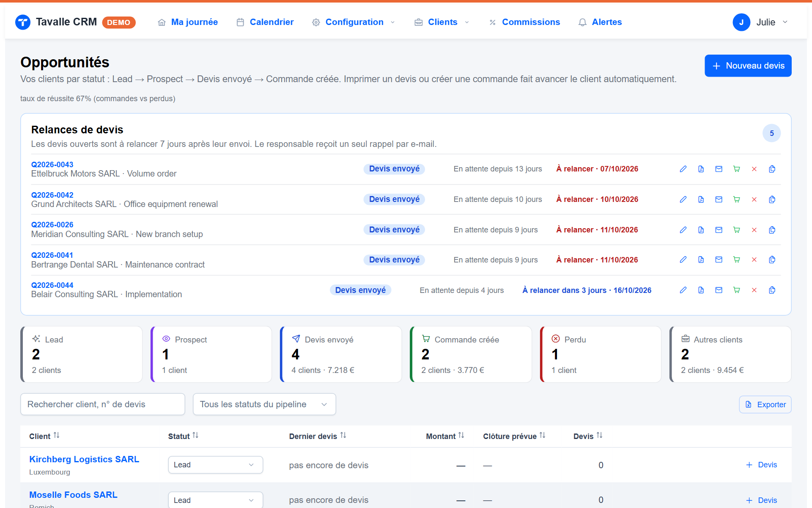Create a Nouveau devis
Screen dimensions: 812x508
coord(748,66)
